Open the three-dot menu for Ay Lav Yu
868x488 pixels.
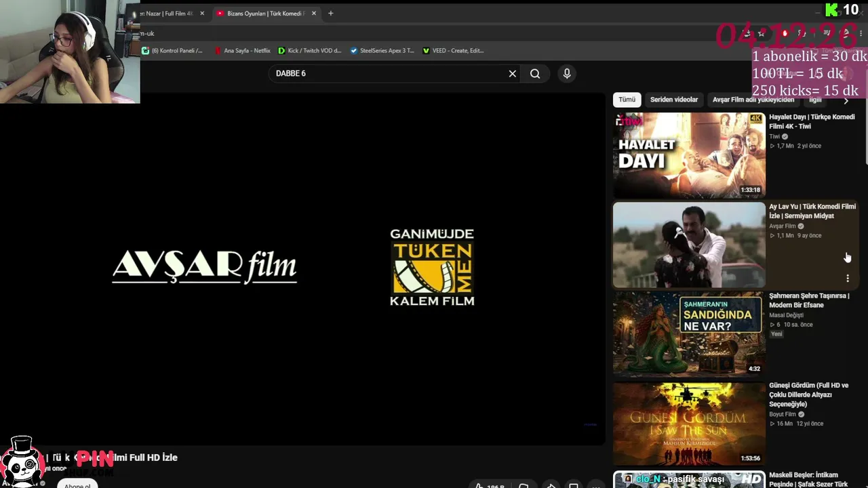pyautogui.click(x=848, y=279)
